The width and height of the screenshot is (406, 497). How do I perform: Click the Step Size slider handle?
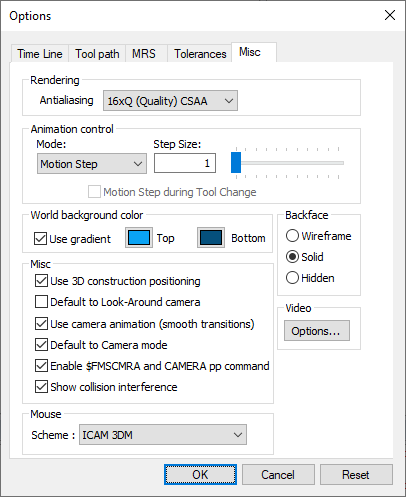236,163
